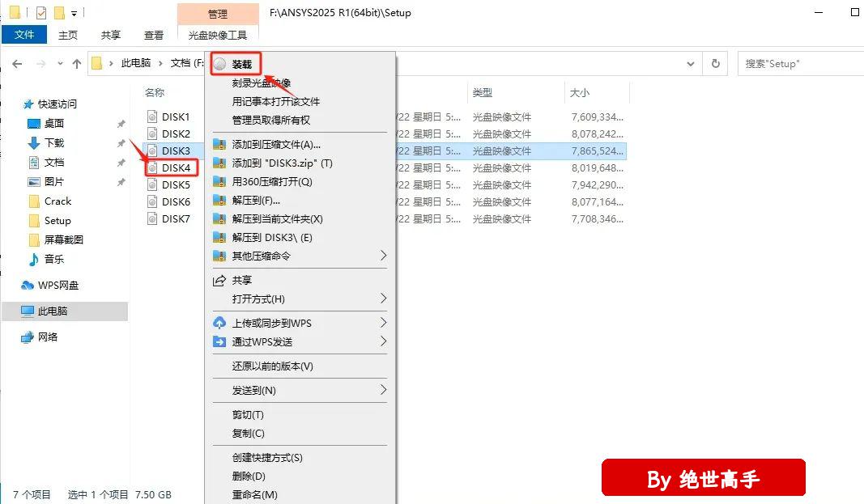Sort by the 名称 column header

155,92
